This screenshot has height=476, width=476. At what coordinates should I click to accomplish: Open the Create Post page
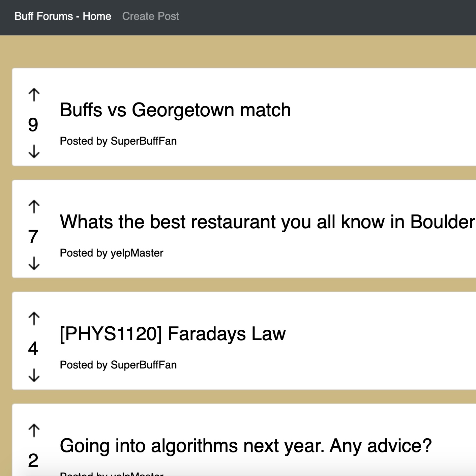(151, 16)
